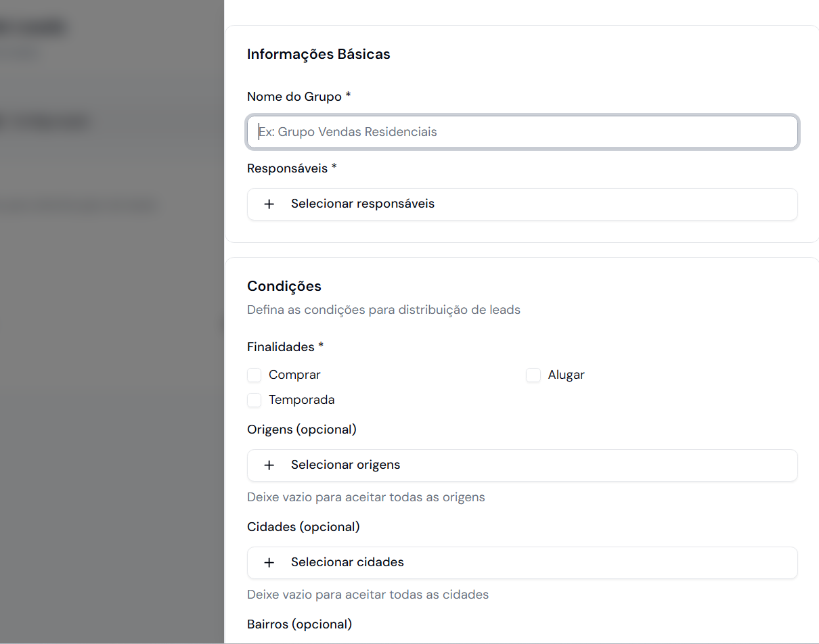Click the "Condições" section heading
The image size is (819, 644).
point(284,286)
